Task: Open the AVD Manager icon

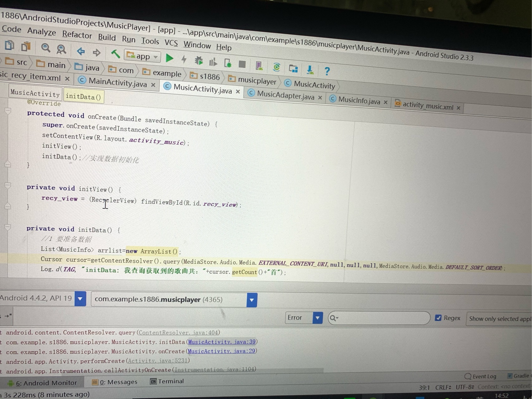Action: (259, 65)
